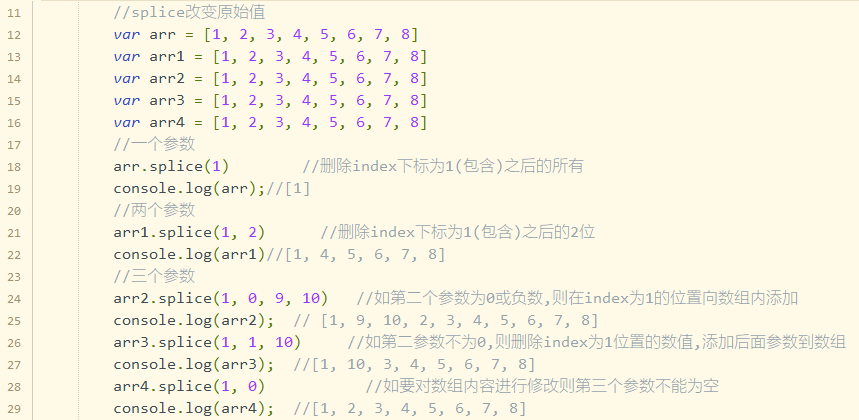This screenshot has height=420, width=859.
Task: Click the "//三个参数" comment
Action: tap(154, 276)
